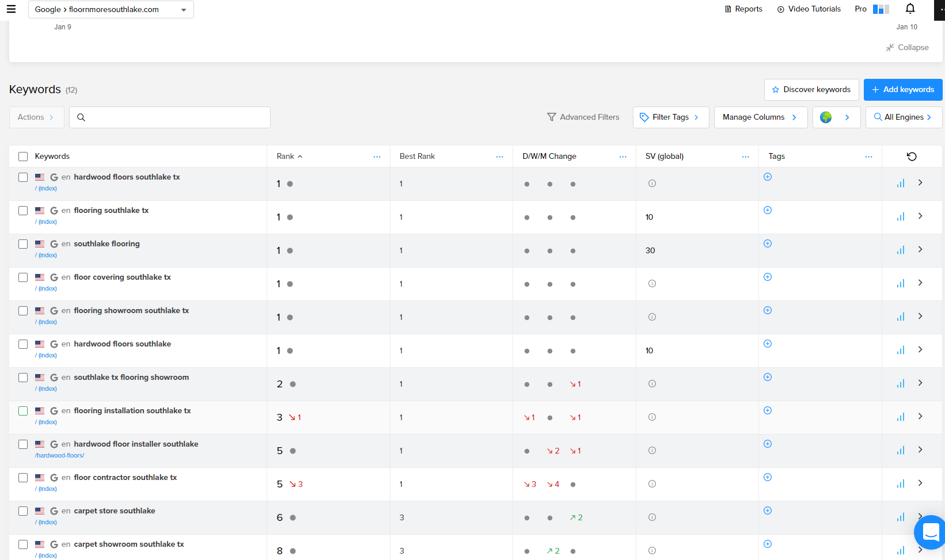Open Filter Tags dropdown
The height and width of the screenshot is (560, 945).
[x=671, y=117]
